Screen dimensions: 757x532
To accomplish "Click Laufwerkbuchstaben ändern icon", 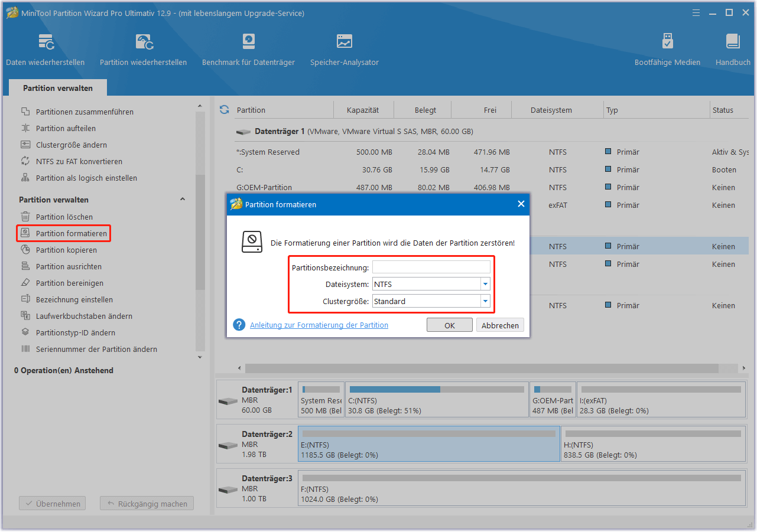I will point(25,316).
